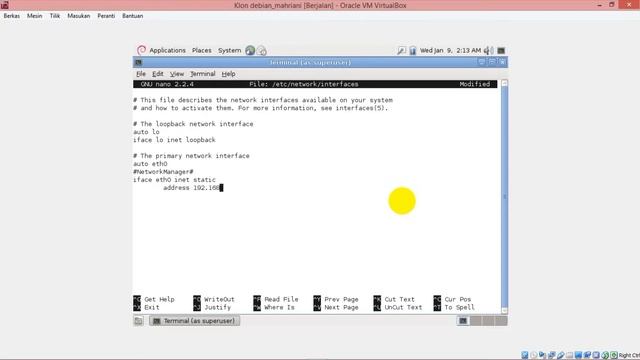Open the terminal Help menu

click(229, 74)
